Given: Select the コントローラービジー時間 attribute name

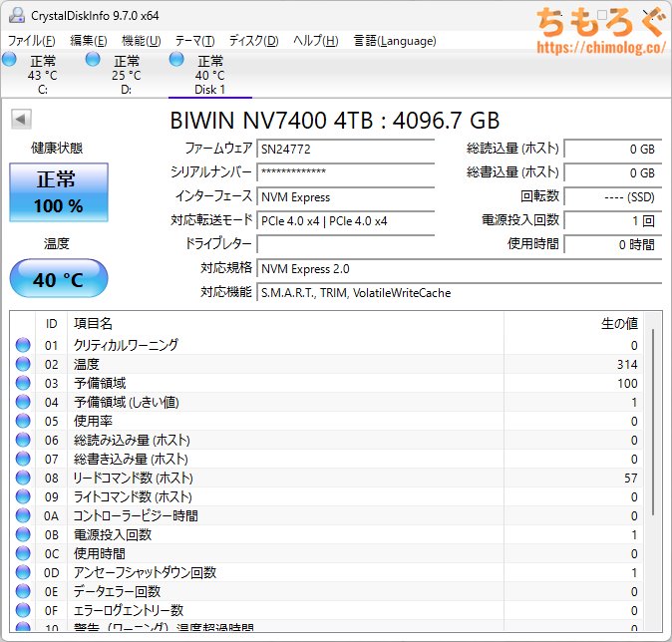Looking at the screenshot, I should coord(136,515).
